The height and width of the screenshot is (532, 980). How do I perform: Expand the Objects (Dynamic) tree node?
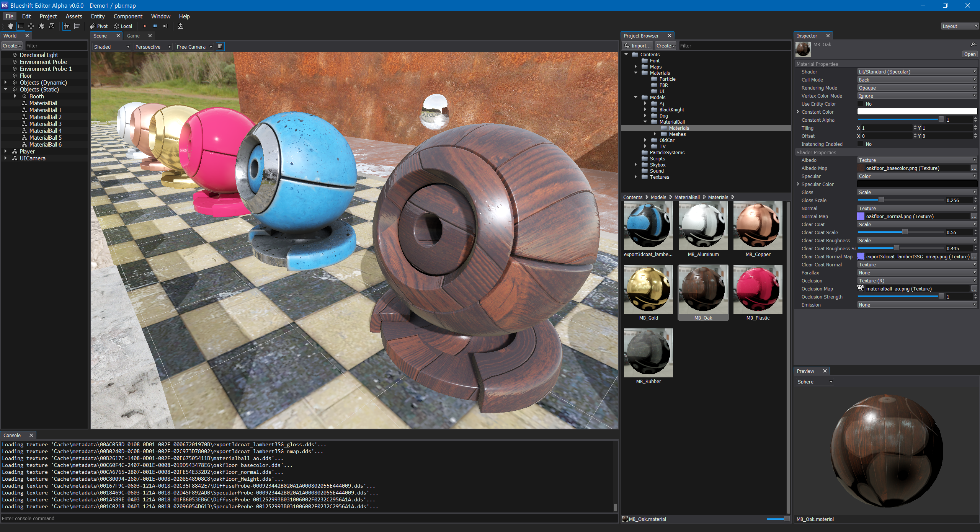(5, 82)
